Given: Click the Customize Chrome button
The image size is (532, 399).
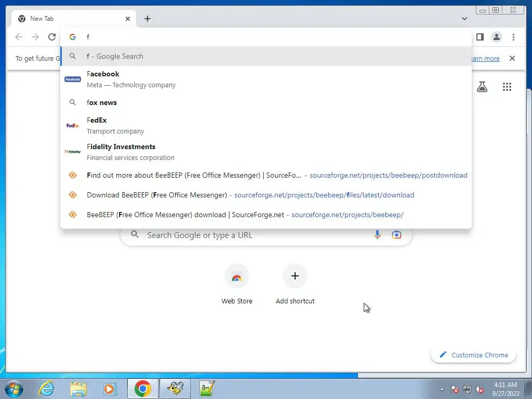Looking at the screenshot, I should coord(474,355).
